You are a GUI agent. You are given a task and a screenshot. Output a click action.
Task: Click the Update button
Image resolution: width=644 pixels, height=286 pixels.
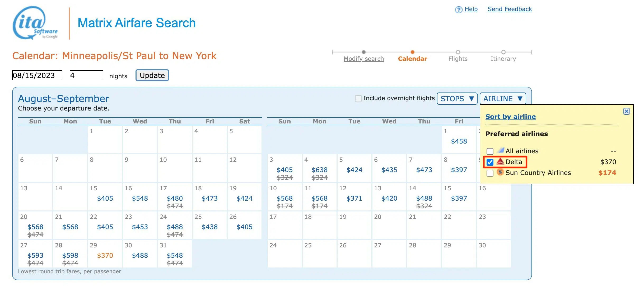(152, 75)
